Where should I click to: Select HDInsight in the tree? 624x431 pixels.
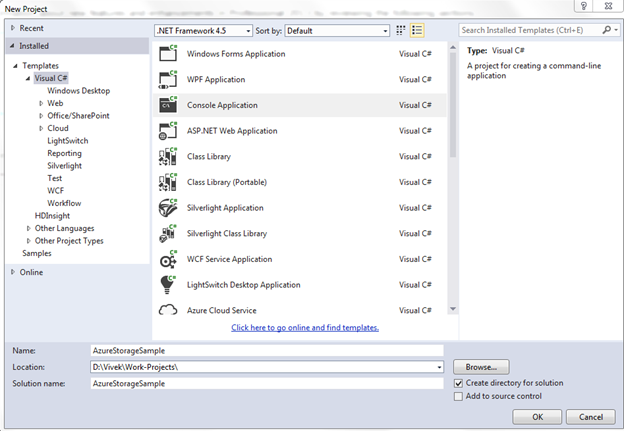pyautogui.click(x=52, y=216)
